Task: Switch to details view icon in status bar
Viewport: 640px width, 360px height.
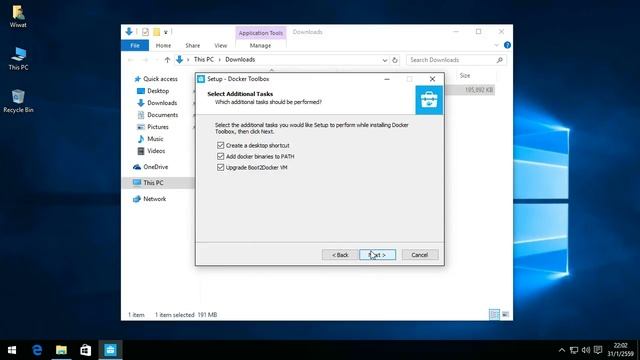Action: coord(494,314)
